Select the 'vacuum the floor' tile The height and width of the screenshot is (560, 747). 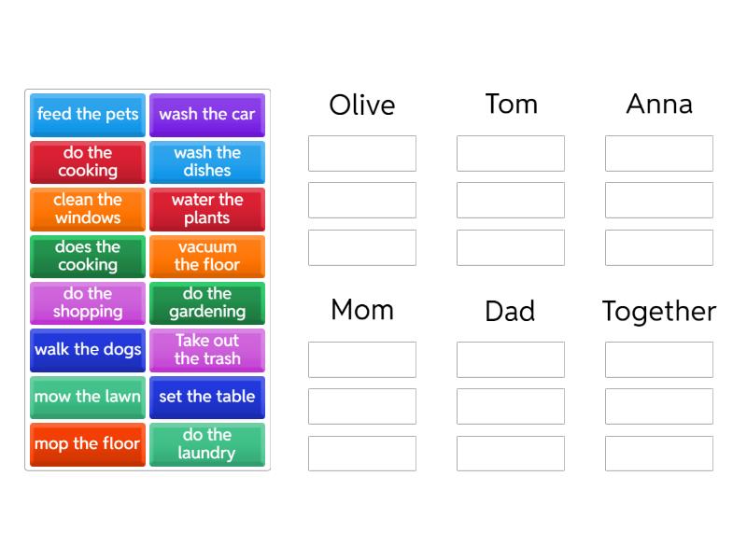click(x=207, y=256)
